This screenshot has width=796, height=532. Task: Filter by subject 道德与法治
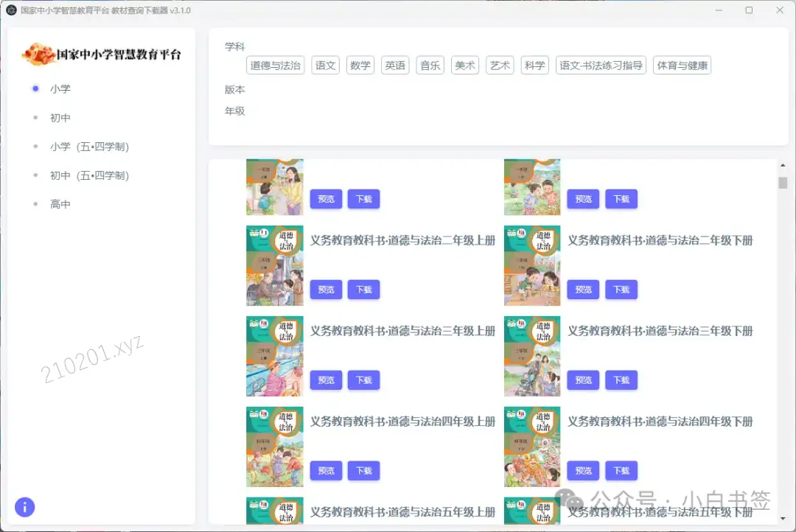(x=275, y=65)
